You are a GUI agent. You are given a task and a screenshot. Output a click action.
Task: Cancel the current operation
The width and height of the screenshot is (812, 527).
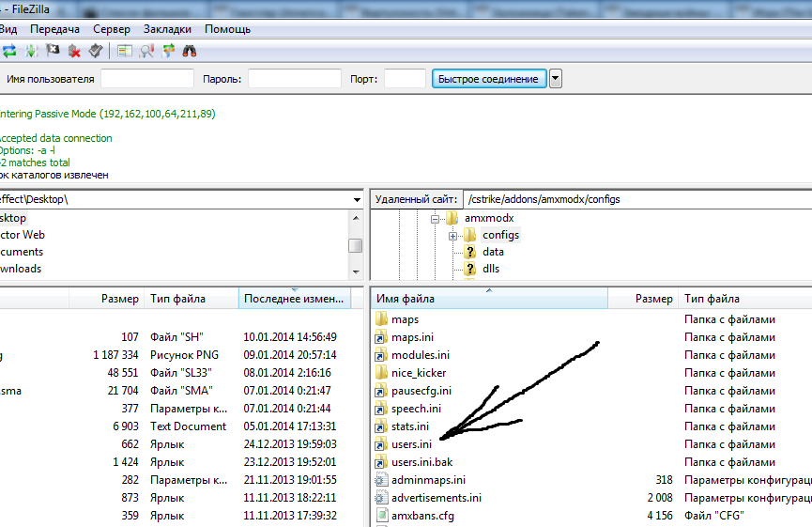pos(53,51)
